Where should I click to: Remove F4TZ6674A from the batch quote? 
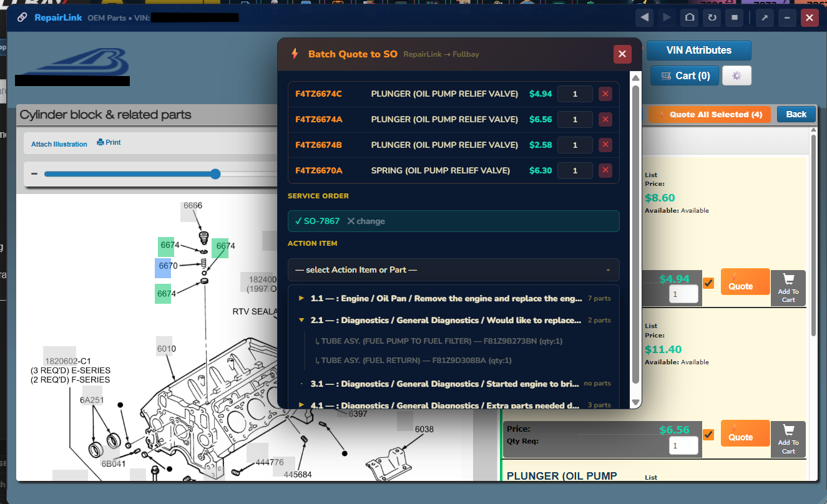pyautogui.click(x=605, y=120)
